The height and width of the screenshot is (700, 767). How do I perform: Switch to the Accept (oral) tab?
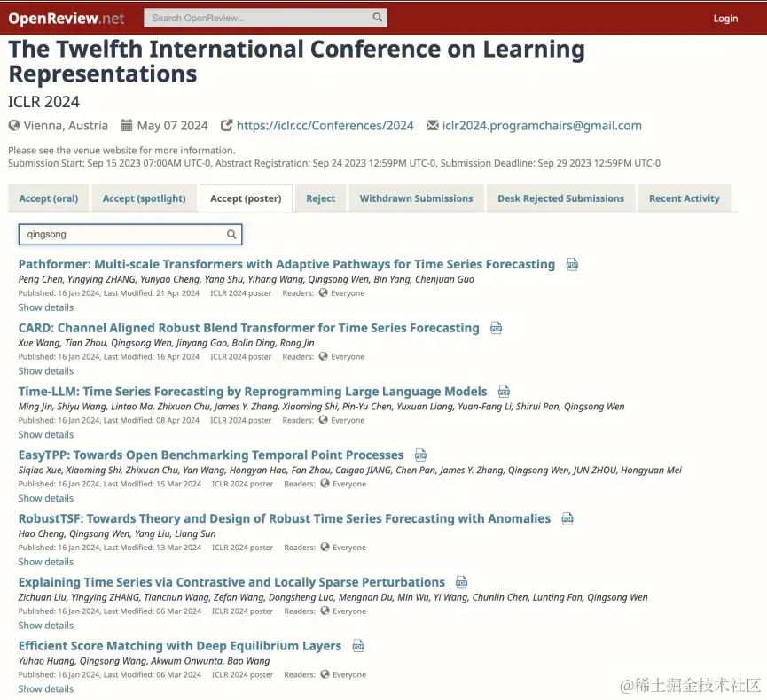pos(49,198)
